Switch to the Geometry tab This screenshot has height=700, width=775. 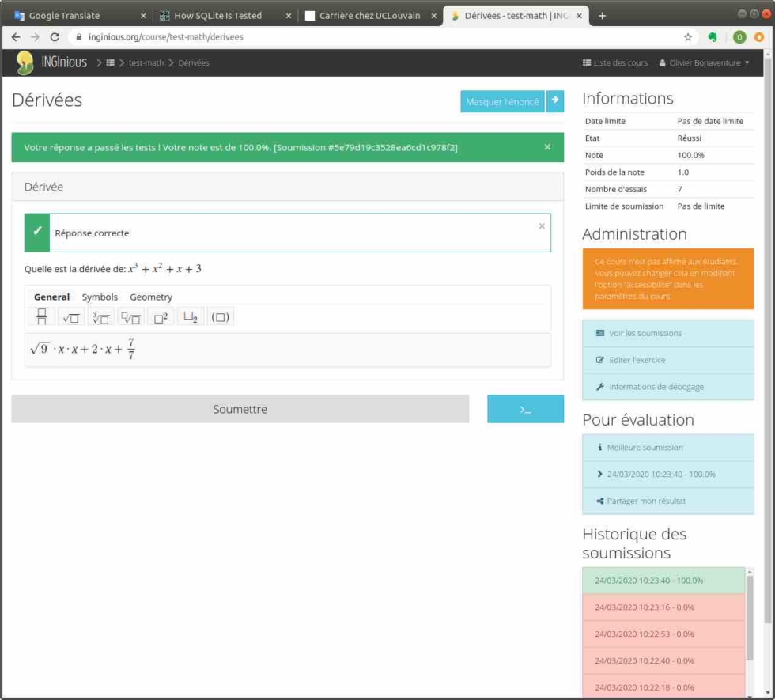click(x=151, y=297)
